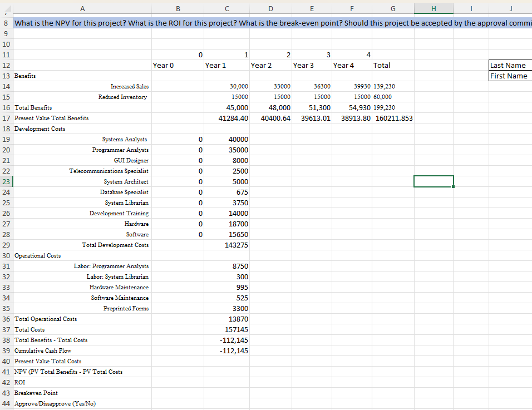Select row header 8
Image resolution: width=532 pixels, height=410 pixels.
pos(6,23)
